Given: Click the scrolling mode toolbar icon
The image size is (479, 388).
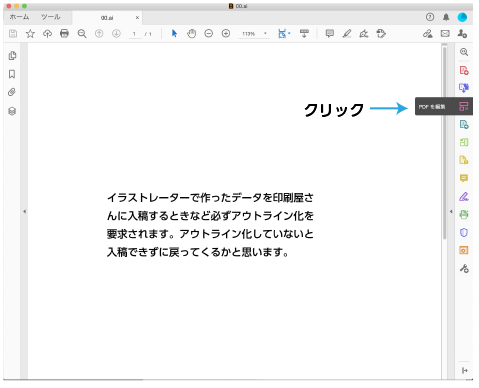Looking at the screenshot, I should [x=304, y=34].
